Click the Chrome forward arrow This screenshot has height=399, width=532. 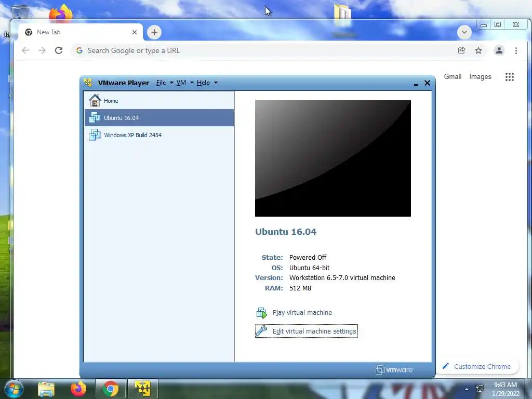pos(42,50)
